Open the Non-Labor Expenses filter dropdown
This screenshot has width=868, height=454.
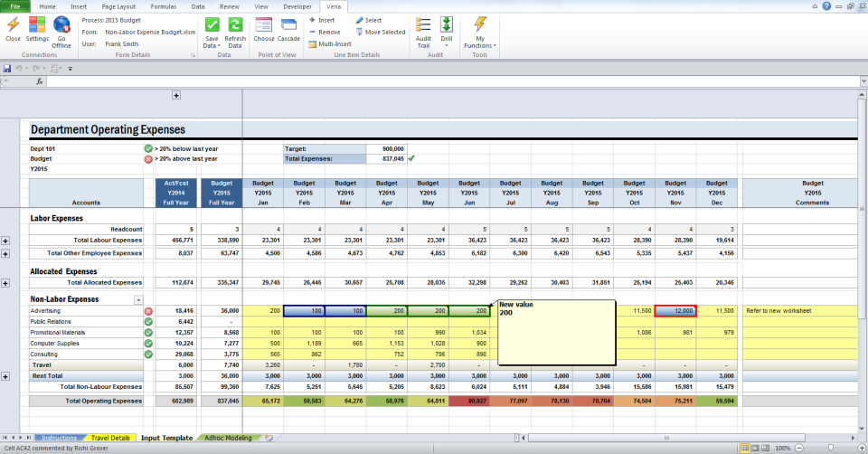click(x=138, y=300)
